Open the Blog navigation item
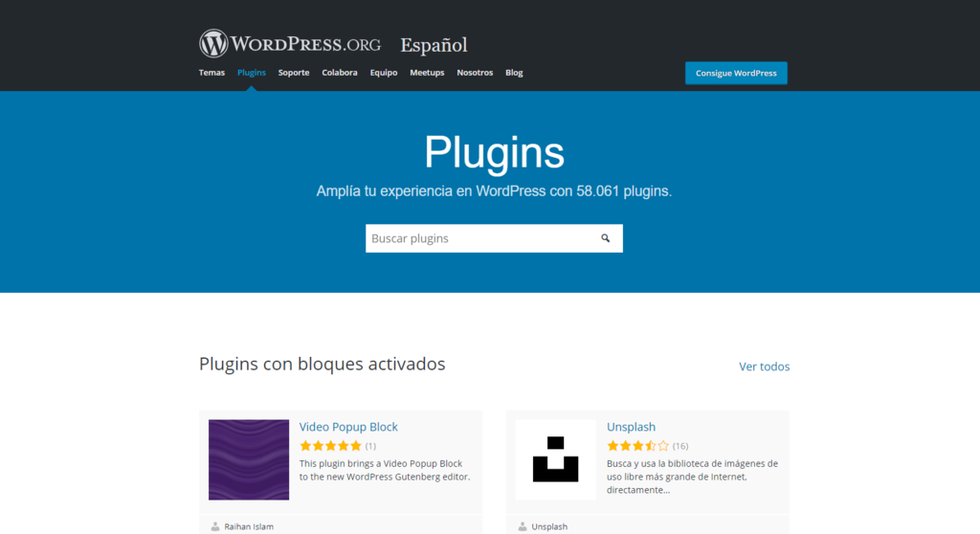980x534 pixels. click(514, 73)
